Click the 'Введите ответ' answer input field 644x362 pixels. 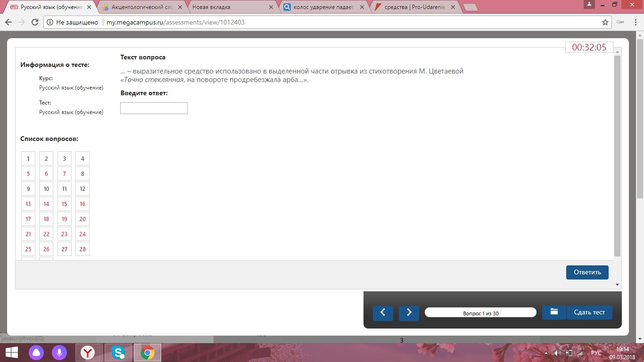pos(154,108)
